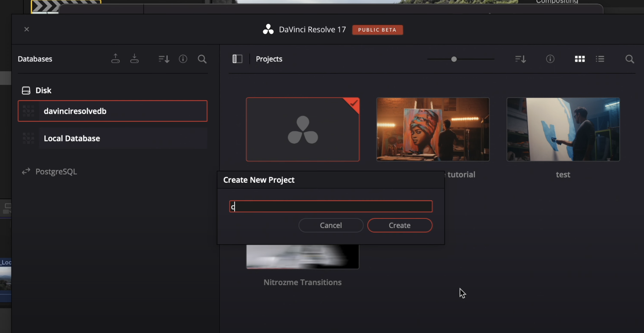Select the Nitrozme Transitions project thumbnail
Viewport: 644px width, 333px height.
(x=303, y=257)
